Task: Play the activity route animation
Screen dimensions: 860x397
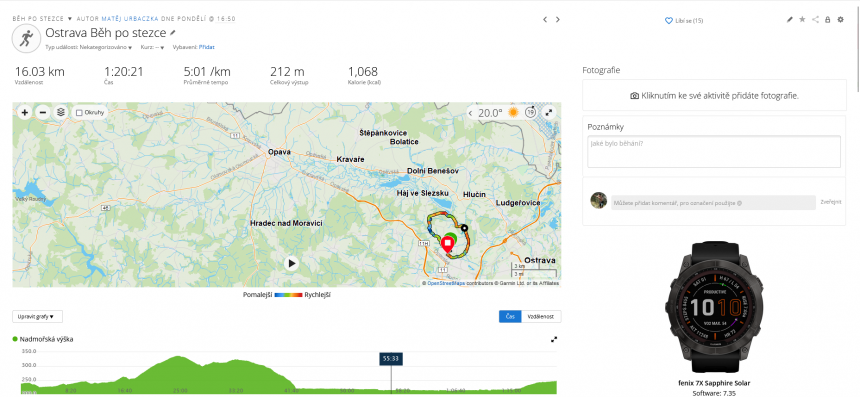Action: [x=292, y=263]
